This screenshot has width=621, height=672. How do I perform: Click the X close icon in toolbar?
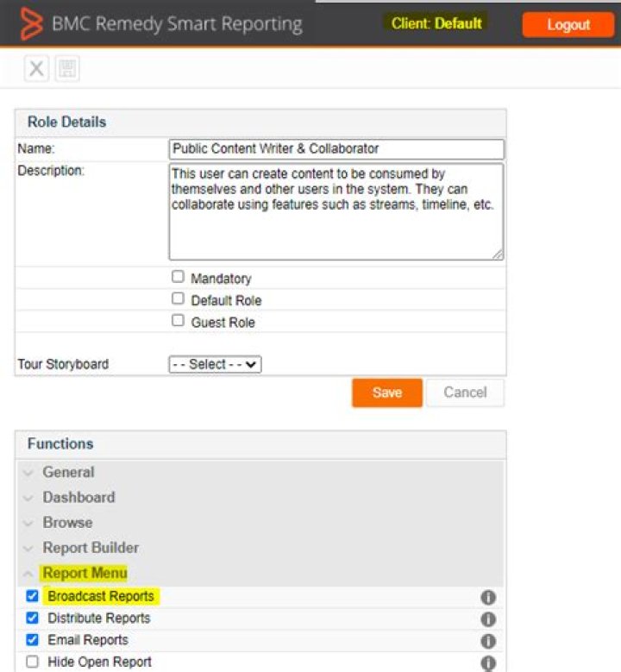coord(36,68)
